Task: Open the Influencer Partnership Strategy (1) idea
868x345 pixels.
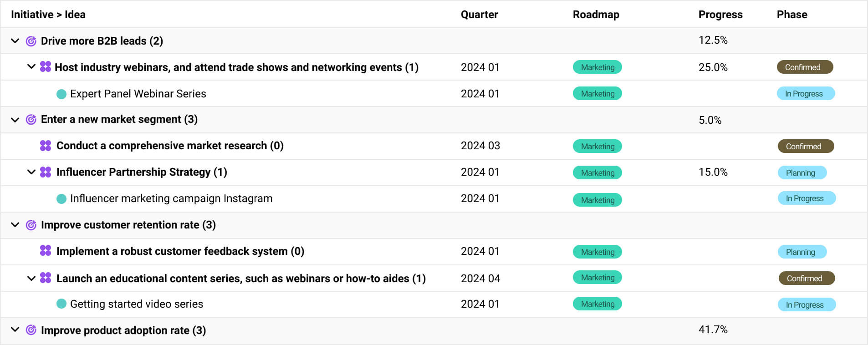Action: point(142,172)
